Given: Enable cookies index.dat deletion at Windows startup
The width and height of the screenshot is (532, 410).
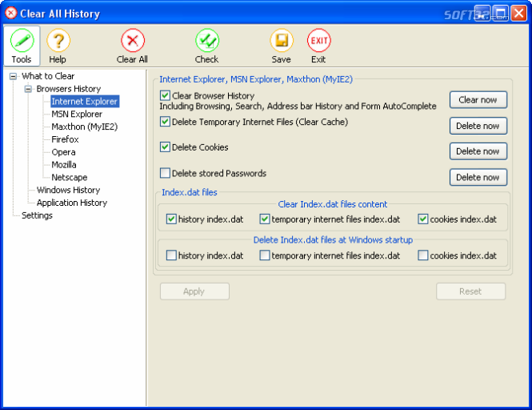Looking at the screenshot, I should pos(422,255).
